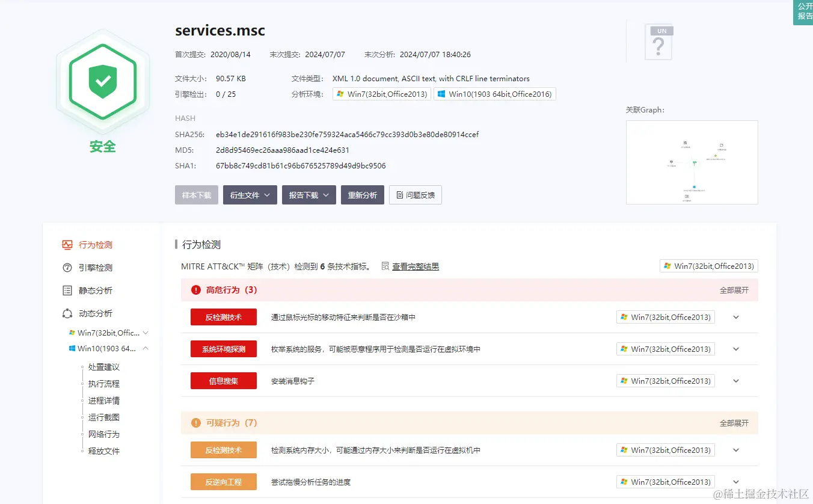Go to 执行流程 sub-item

tap(104, 384)
